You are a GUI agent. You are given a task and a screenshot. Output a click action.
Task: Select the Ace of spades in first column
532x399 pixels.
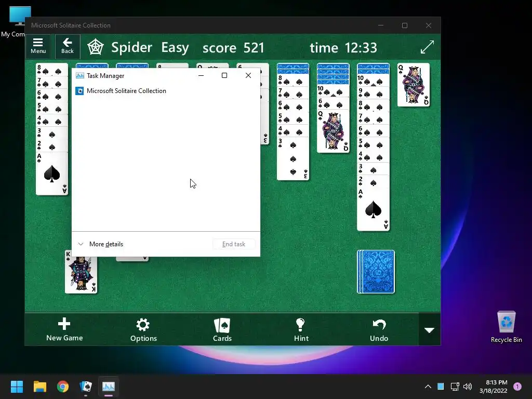[52, 174]
